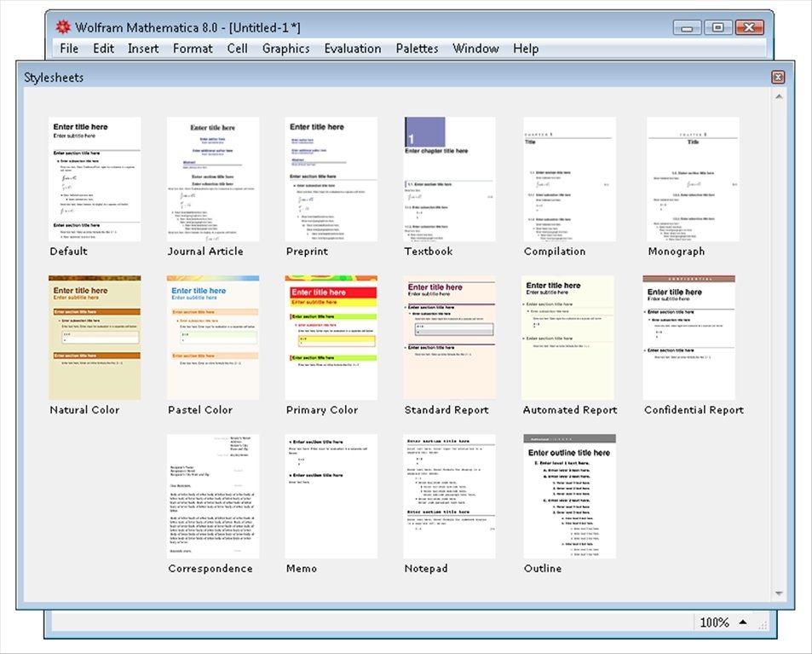Click the "Confidential Report" label text

click(694, 410)
